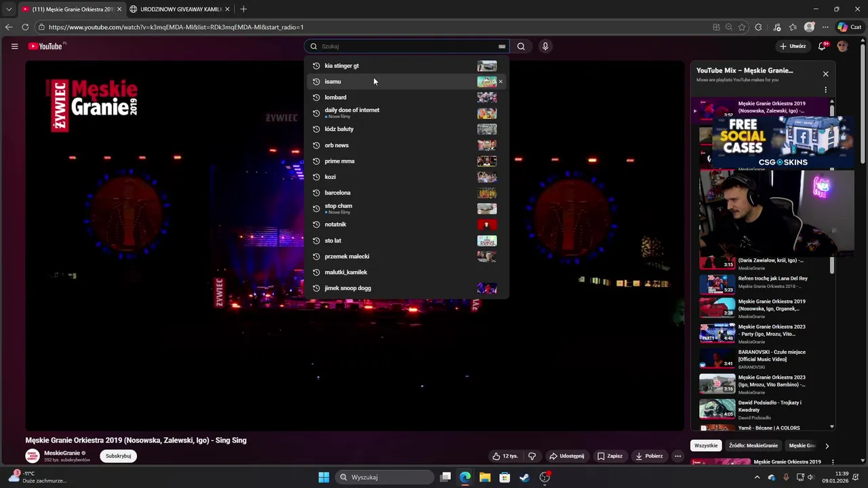Choose the "daily dose of internet" suggestion
This screenshot has width=868, height=488.
407,113
